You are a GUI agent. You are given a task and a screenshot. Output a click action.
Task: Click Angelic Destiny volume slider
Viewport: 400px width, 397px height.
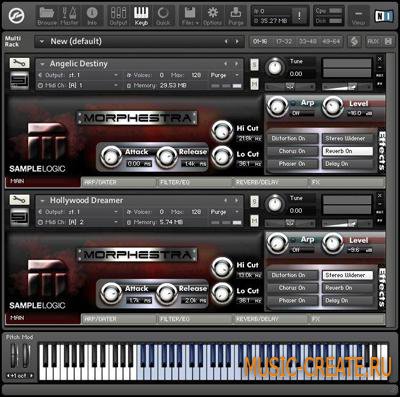[x=347, y=87]
